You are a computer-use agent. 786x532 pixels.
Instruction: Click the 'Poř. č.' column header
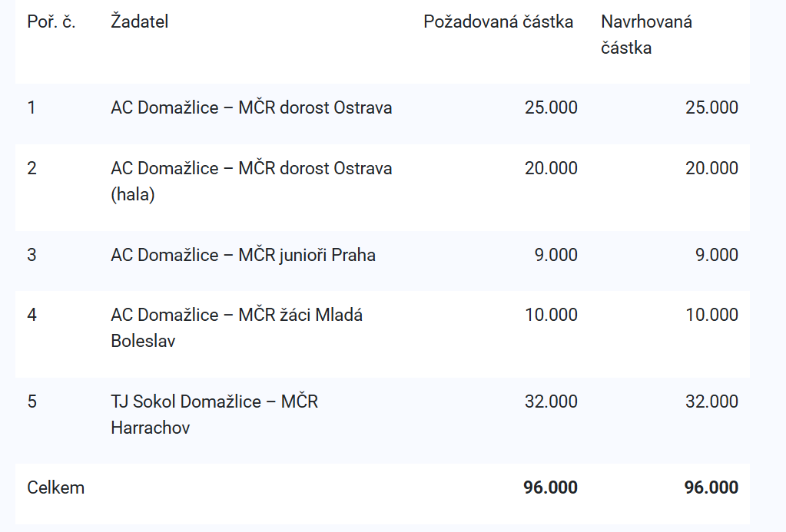51,21
